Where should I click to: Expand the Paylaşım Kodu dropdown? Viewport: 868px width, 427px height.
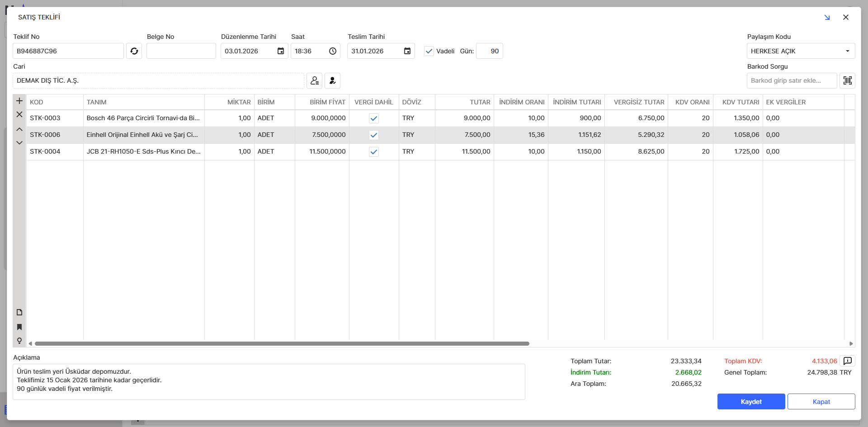pyautogui.click(x=847, y=51)
